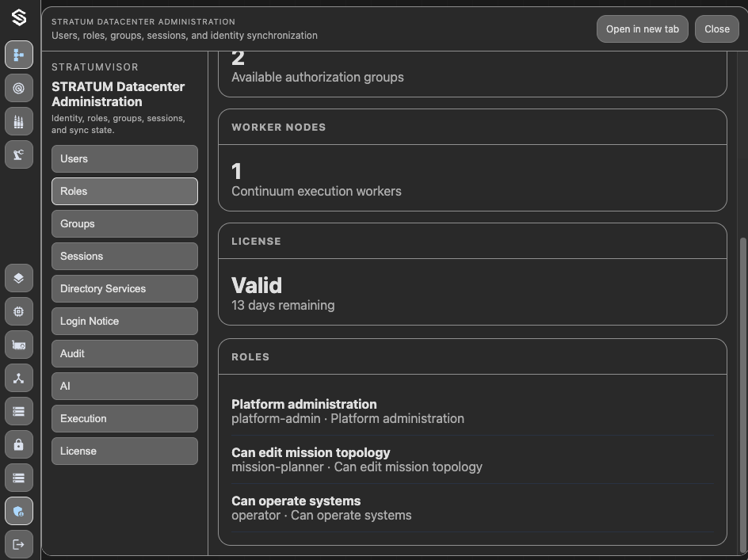Image resolution: width=748 pixels, height=560 pixels.
Task: Select the Platform administration role row
Action: click(x=472, y=411)
